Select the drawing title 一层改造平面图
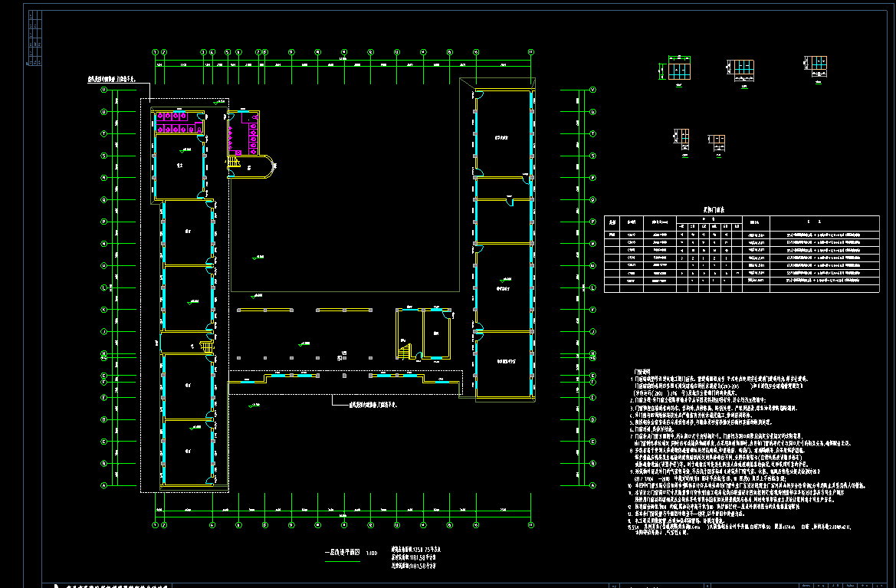Image resolution: width=896 pixels, height=588 pixels. pos(343,554)
